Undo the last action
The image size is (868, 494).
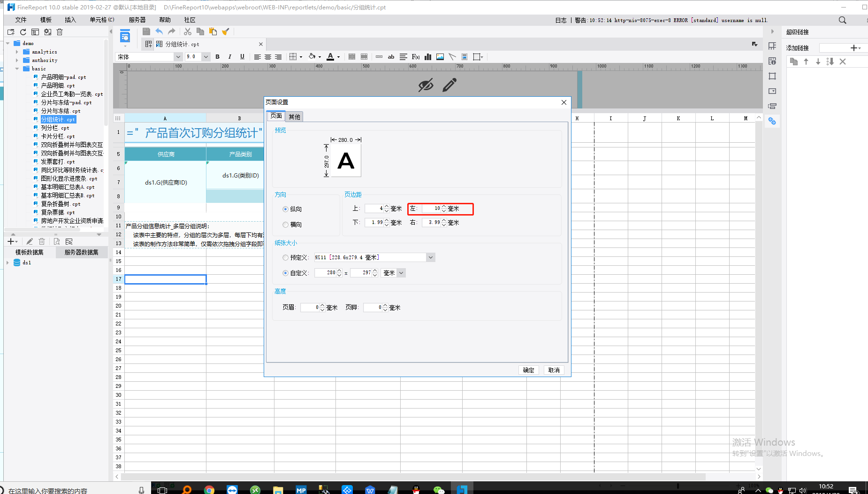coord(159,31)
